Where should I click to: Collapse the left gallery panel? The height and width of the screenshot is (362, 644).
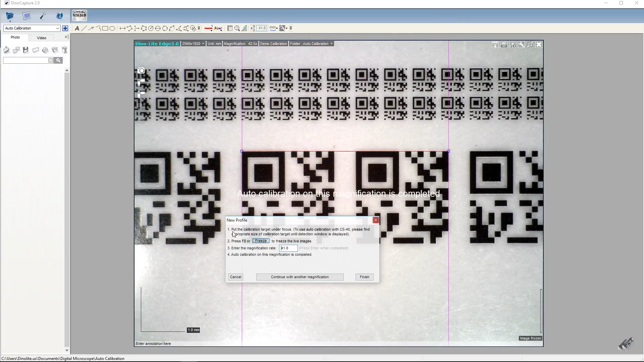pyautogui.click(x=67, y=37)
